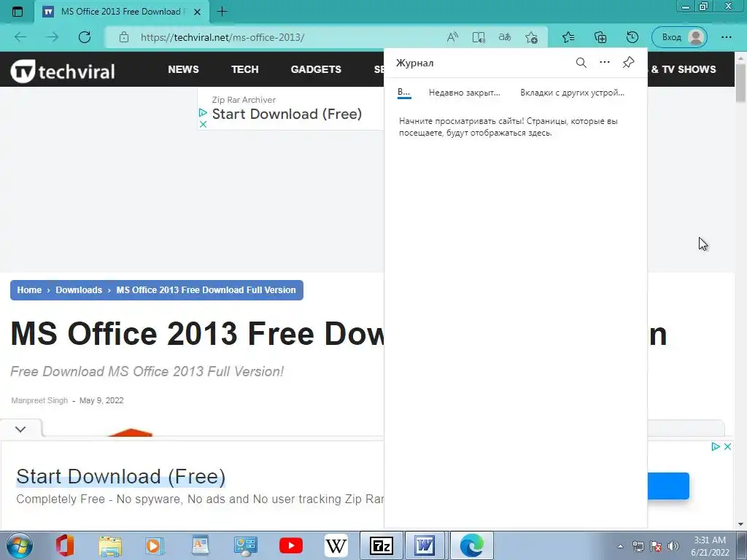Open File Explorer from taskbar
747x560 pixels.
pos(110,545)
